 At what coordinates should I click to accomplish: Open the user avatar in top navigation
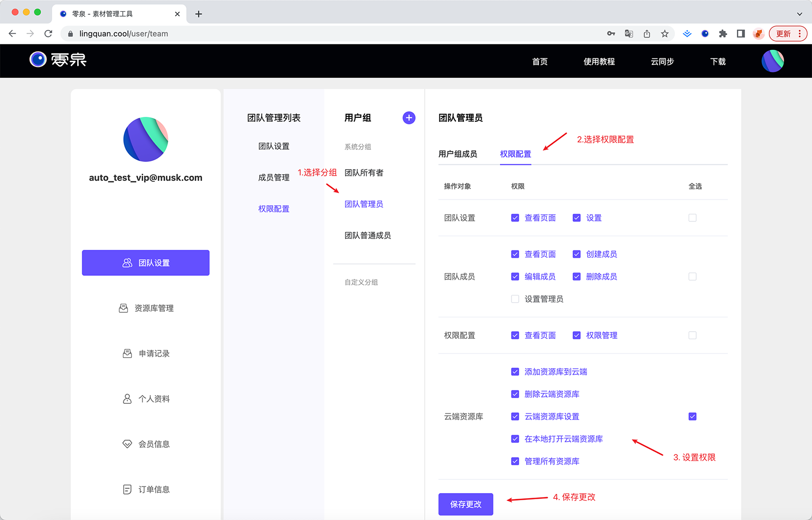[x=772, y=61]
